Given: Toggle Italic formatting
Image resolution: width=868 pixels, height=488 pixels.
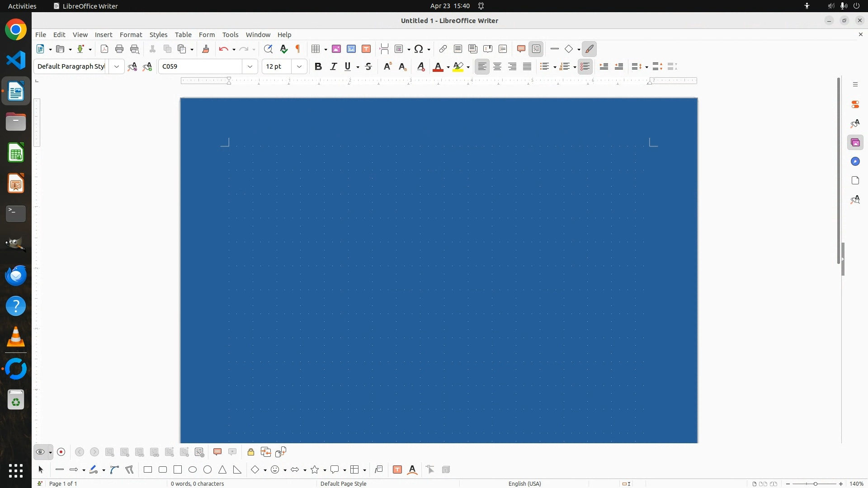Looking at the screenshot, I should (334, 66).
